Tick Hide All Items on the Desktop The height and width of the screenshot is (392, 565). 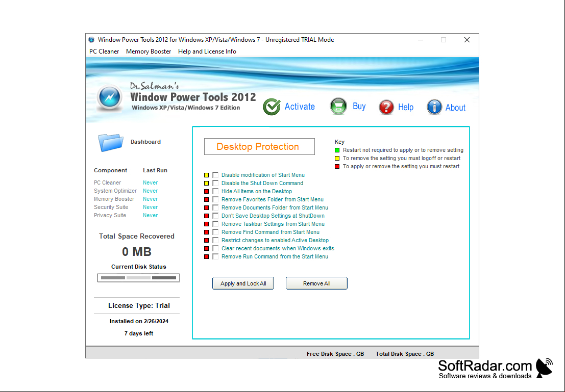(x=215, y=191)
